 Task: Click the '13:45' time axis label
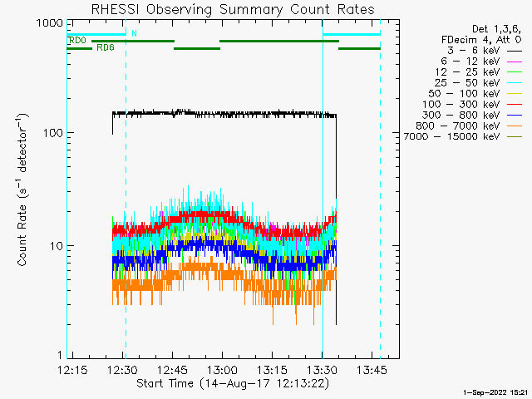click(x=372, y=370)
